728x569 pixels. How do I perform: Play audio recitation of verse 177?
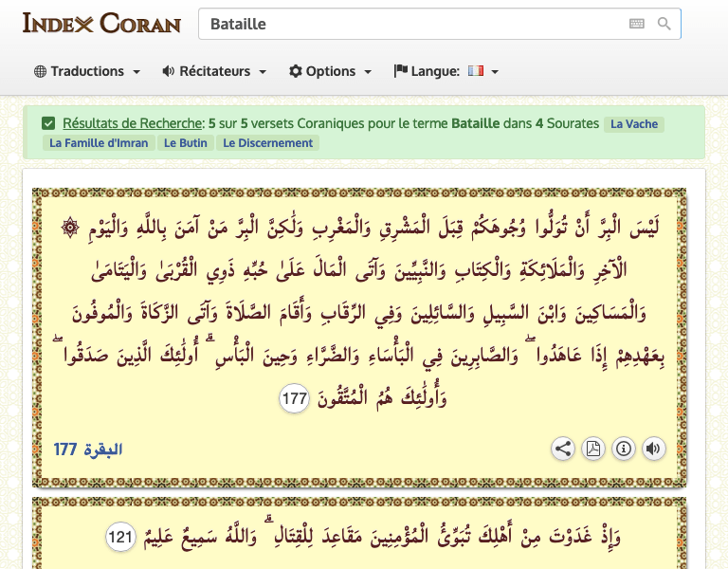coord(653,449)
